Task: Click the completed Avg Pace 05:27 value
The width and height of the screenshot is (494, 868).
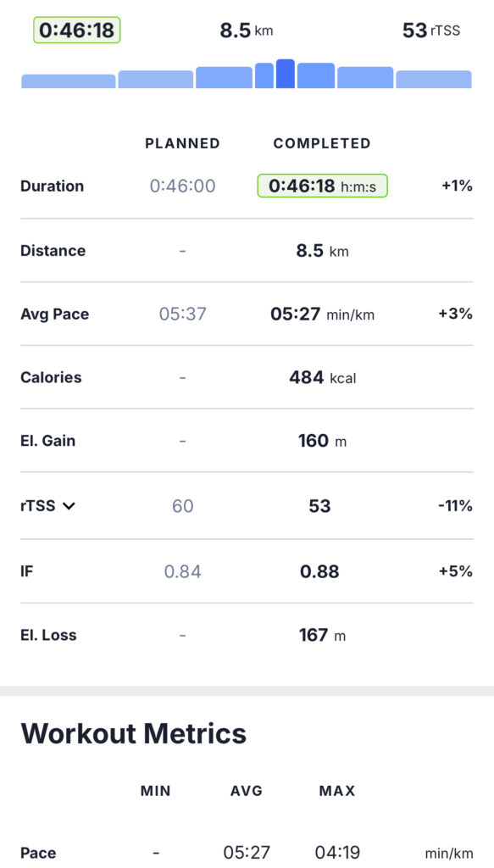Action: click(322, 314)
